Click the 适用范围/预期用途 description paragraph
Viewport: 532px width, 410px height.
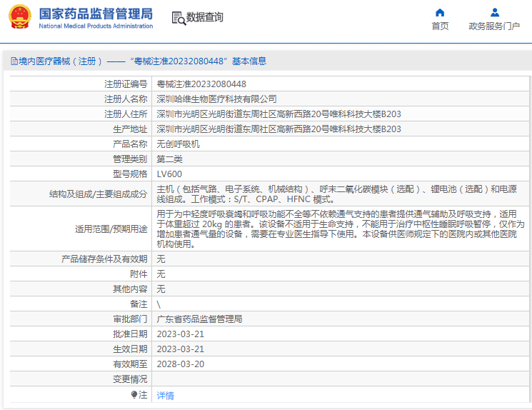click(x=341, y=229)
